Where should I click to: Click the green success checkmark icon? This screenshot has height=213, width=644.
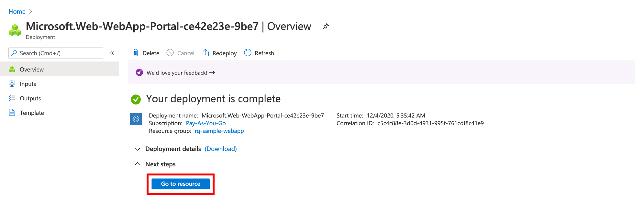136,99
